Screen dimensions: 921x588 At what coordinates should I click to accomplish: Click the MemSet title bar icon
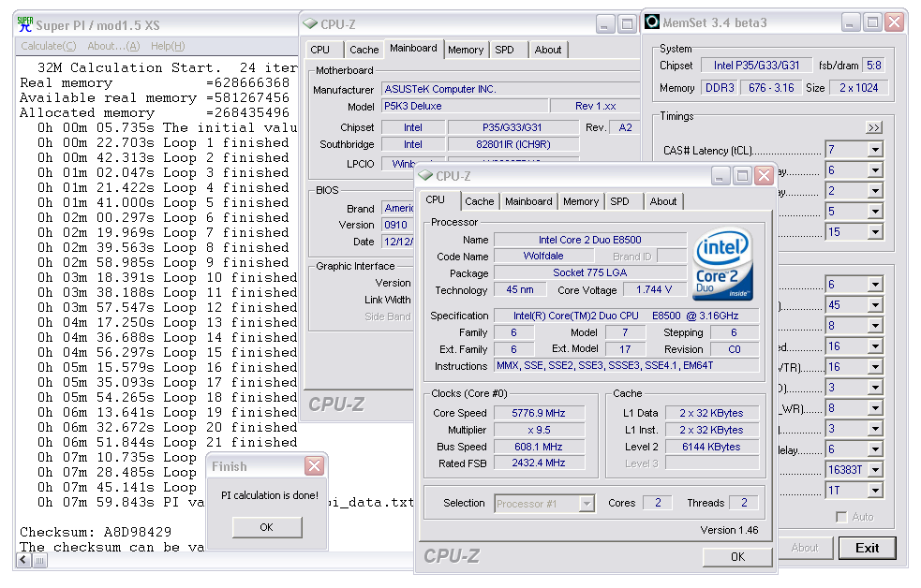point(651,22)
